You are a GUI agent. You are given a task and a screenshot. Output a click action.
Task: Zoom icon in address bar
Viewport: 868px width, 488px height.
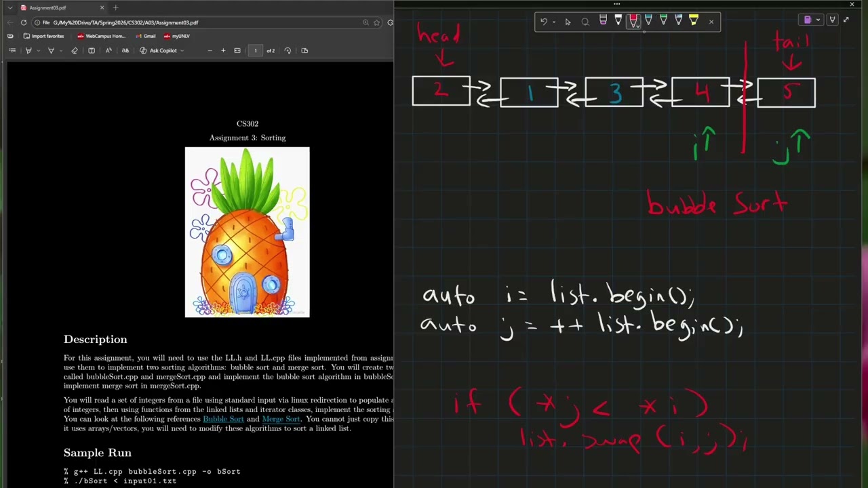point(366,22)
